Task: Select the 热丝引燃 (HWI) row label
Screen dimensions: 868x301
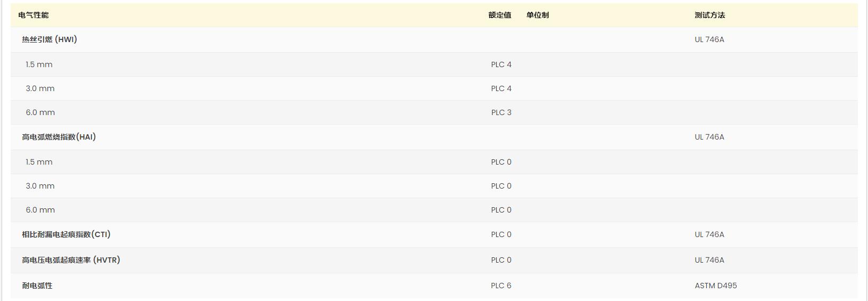Action: coord(49,39)
